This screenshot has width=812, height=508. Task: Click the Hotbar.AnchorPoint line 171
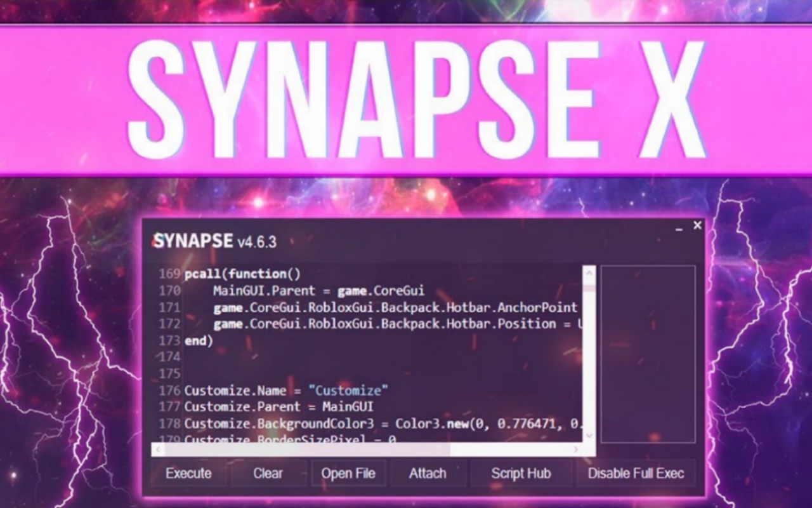tap(395, 307)
